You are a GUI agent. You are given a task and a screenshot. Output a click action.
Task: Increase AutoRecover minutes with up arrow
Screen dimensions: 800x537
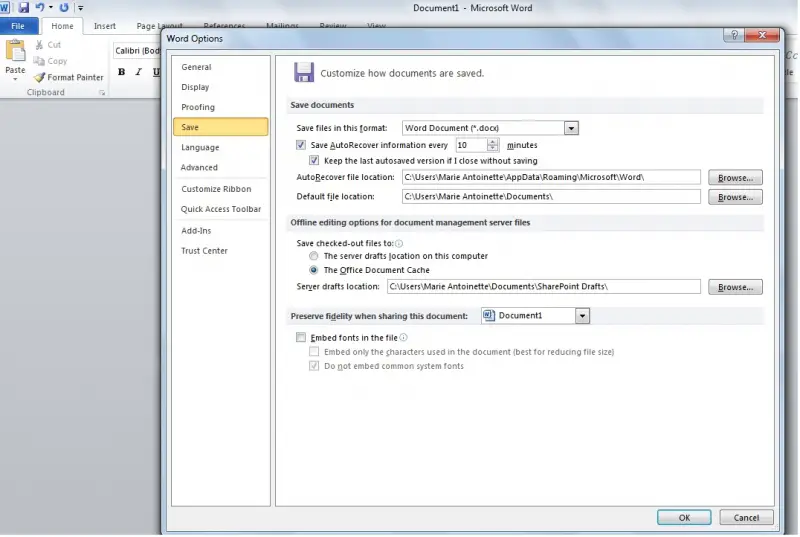click(x=492, y=142)
